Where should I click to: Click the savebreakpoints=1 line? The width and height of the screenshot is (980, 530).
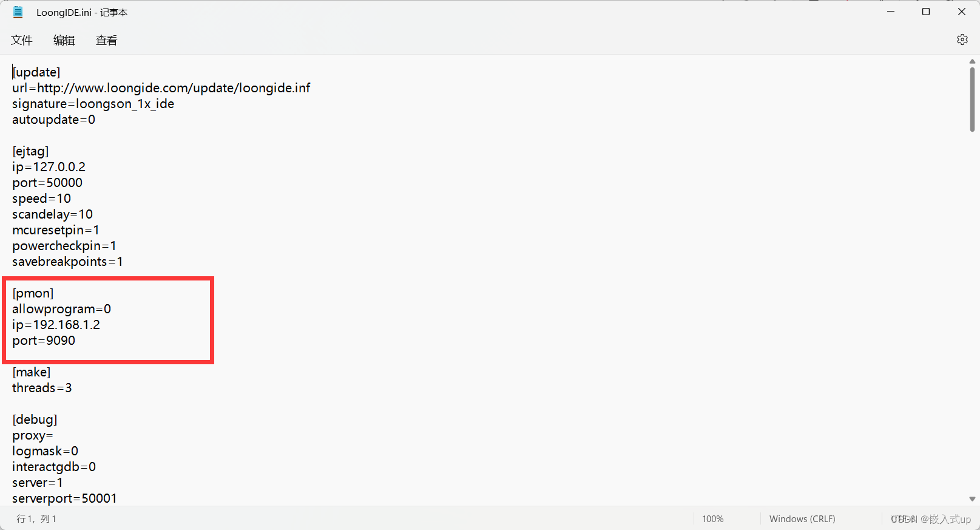(x=68, y=262)
